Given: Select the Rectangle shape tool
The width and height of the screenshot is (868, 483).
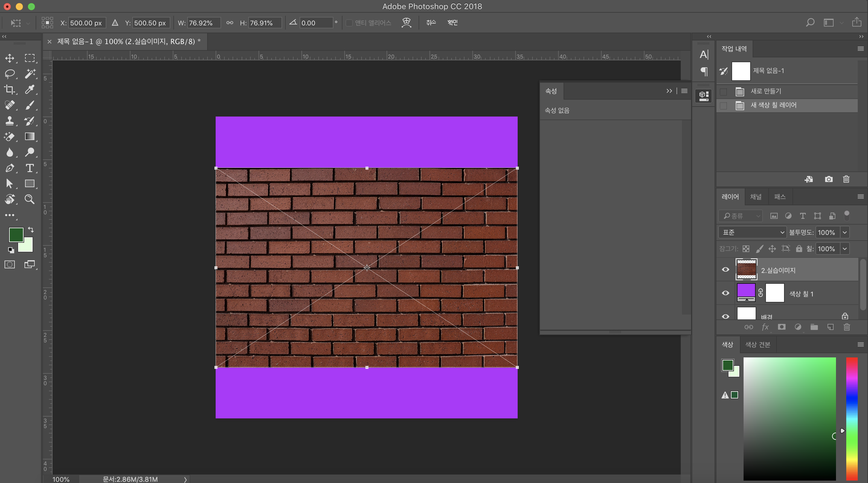Looking at the screenshot, I should tap(30, 184).
